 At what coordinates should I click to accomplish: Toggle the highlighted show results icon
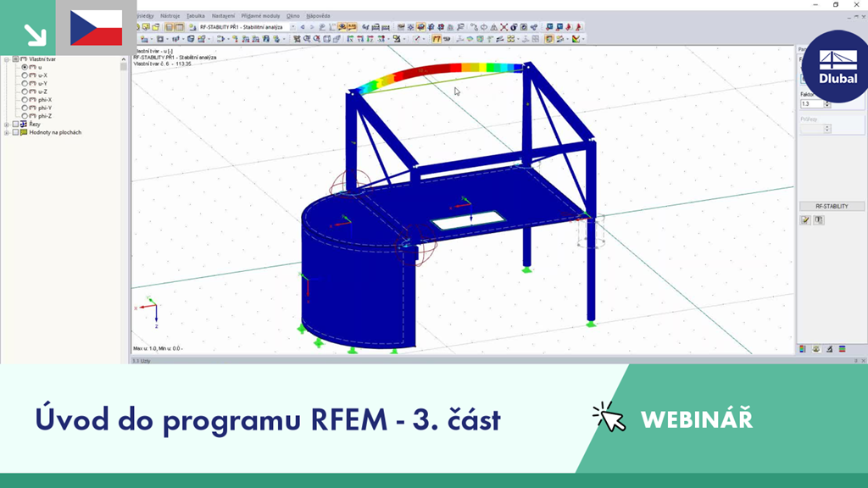(342, 27)
